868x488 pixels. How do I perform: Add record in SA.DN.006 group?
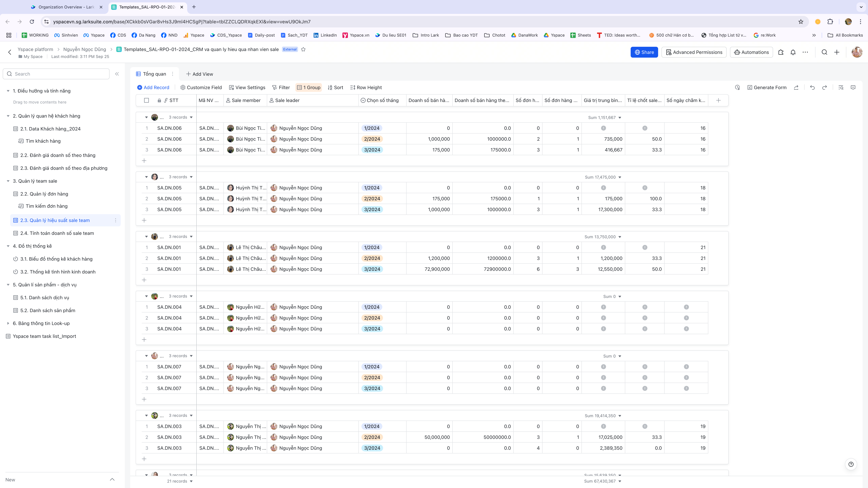point(144,161)
